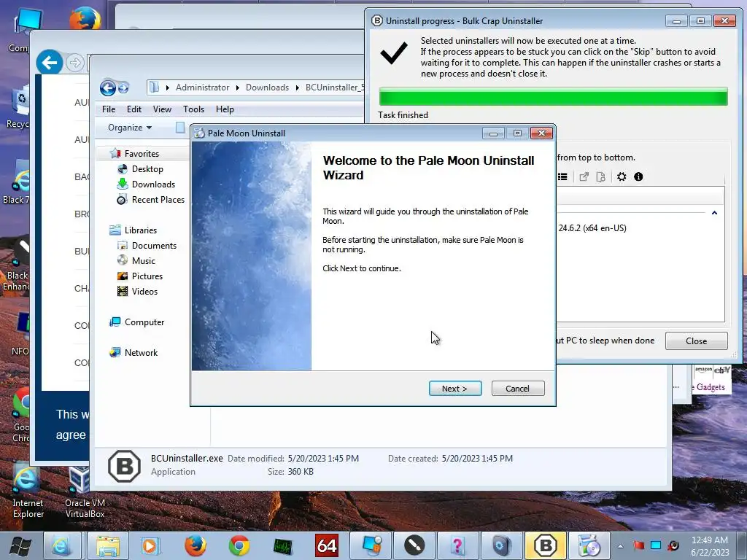Click BCUninstaller.exe icon in details pane
The width and height of the screenshot is (747, 560).
(x=124, y=466)
